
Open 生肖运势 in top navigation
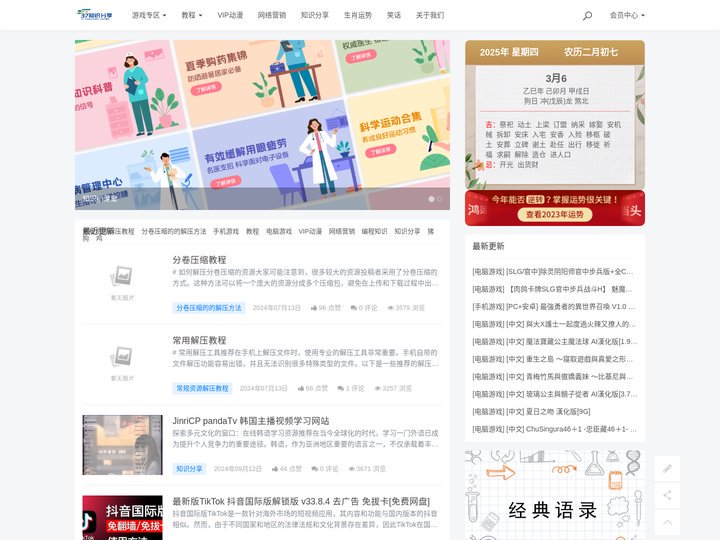pyautogui.click(x=358, y=15)
